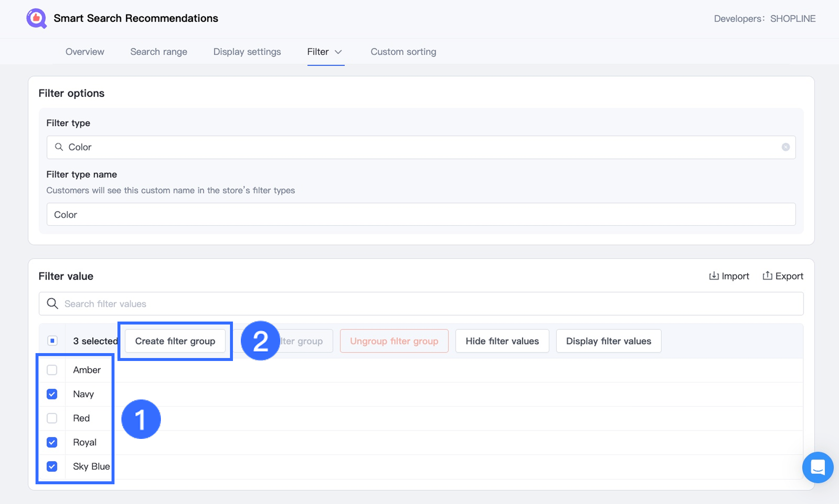Check the Red checkbox
Screen dimensions: 839x504
tap(52, 418)
